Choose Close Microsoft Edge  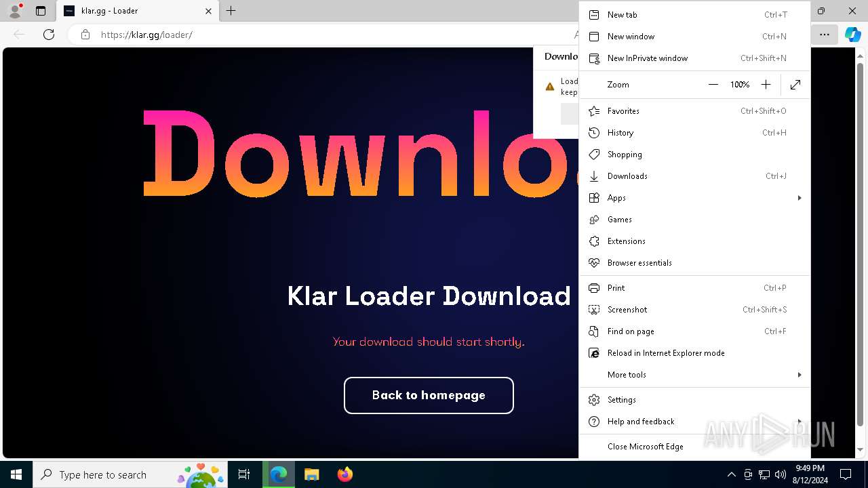(x=695, y=447)
